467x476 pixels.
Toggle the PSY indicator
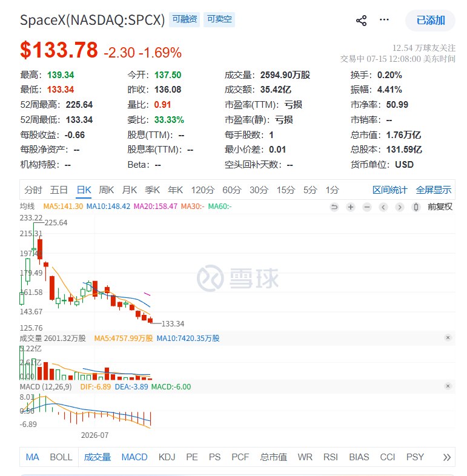pyautogui.click(x=415, y=457)
